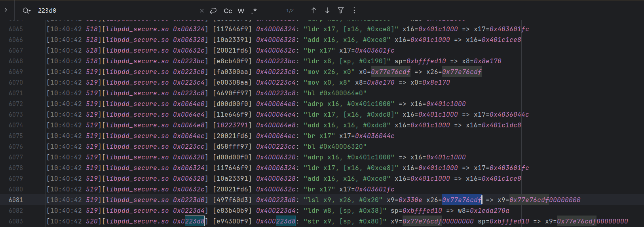Click selected 0x77e76cdf value on line 6081
Screen dimensions: 644x227
pos(462,200)
